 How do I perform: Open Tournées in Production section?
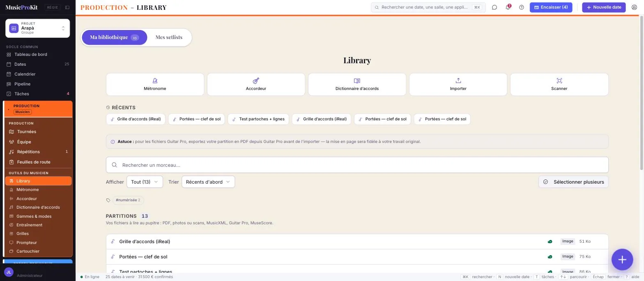pos(38,131)
